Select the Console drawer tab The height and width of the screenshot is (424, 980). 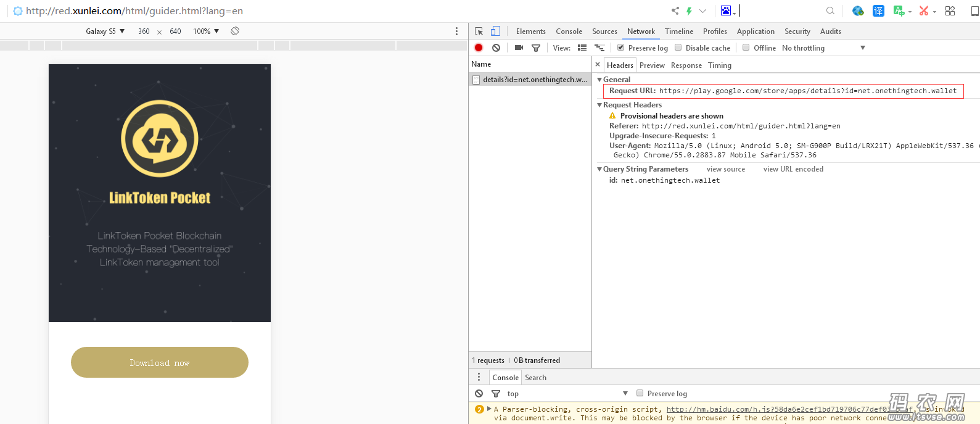(x=505, y=377)
